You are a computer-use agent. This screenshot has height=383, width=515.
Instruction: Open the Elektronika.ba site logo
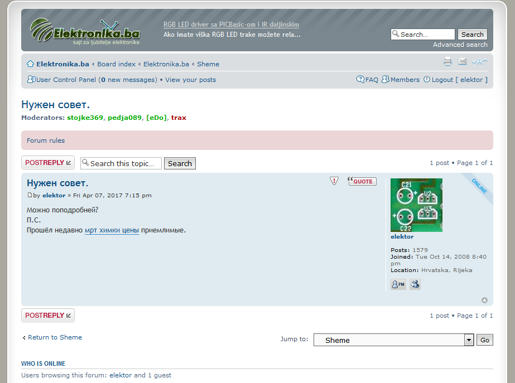coord(85,31)
